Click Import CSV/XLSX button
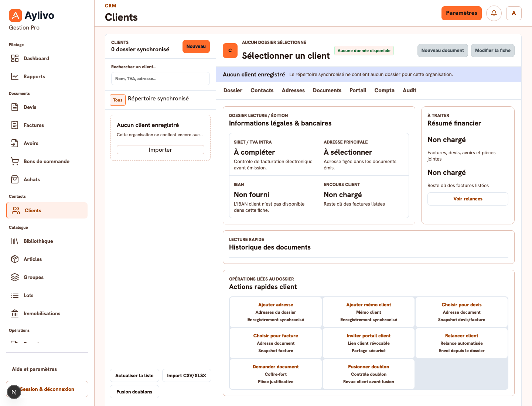The height and width of the screenshot is (406, 532). coord(187,376)
